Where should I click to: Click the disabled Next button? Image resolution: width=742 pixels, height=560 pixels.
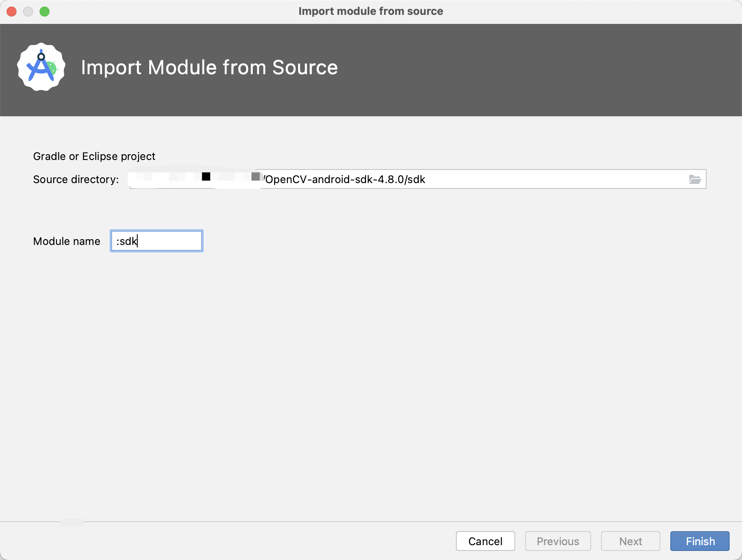(631, 541)
